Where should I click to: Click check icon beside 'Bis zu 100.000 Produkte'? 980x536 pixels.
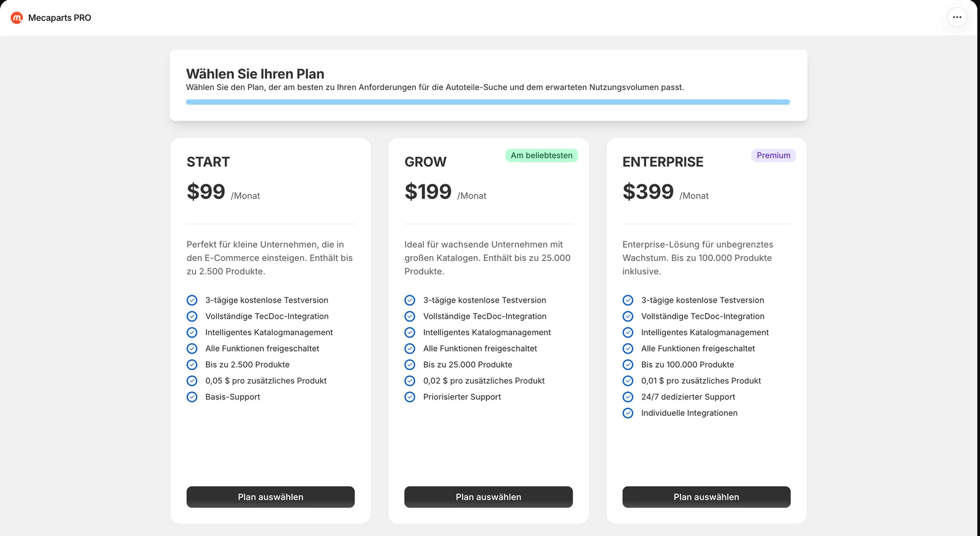coord(628,364)
